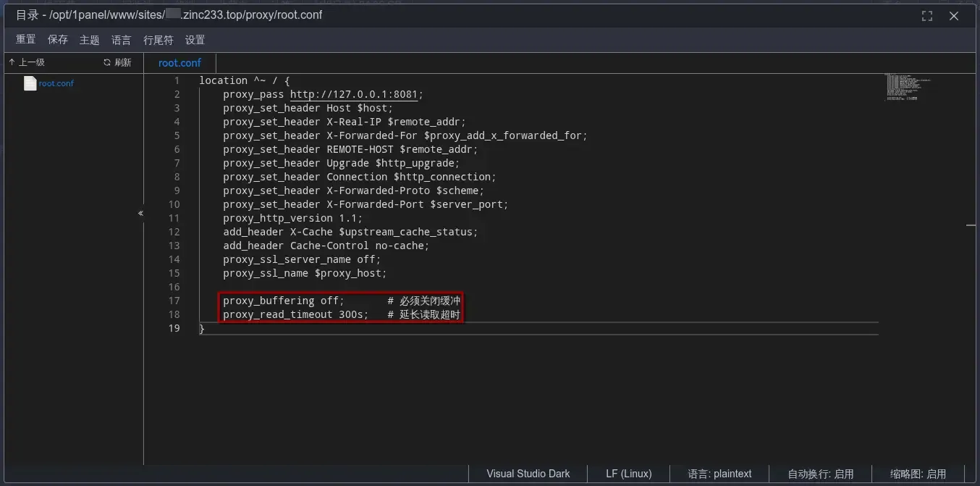Change the plaintext language mode
Screen dimensions: 980x486
pos(719,474)
